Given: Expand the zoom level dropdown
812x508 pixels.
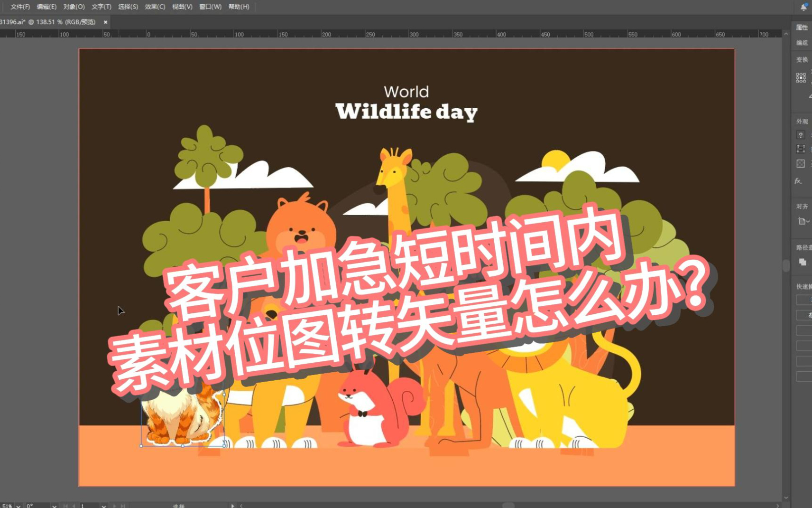Looking at the screenshot, I should tap(18, 506).
